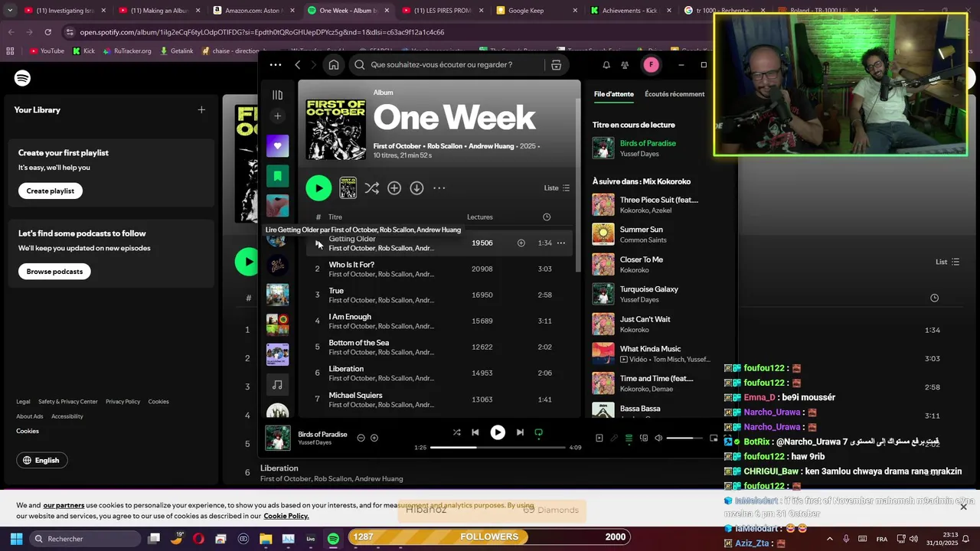980x551 pixels.
Task: Open the 'English' language selector
Action: [41, 460]
